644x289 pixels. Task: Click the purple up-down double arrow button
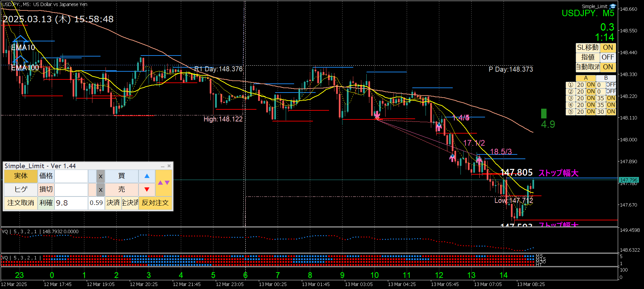point(164,183)
